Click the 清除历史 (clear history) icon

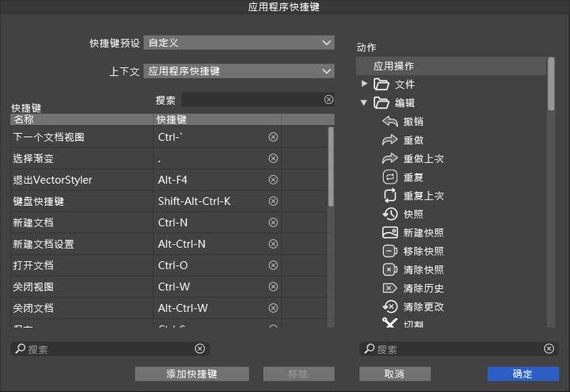389,288
